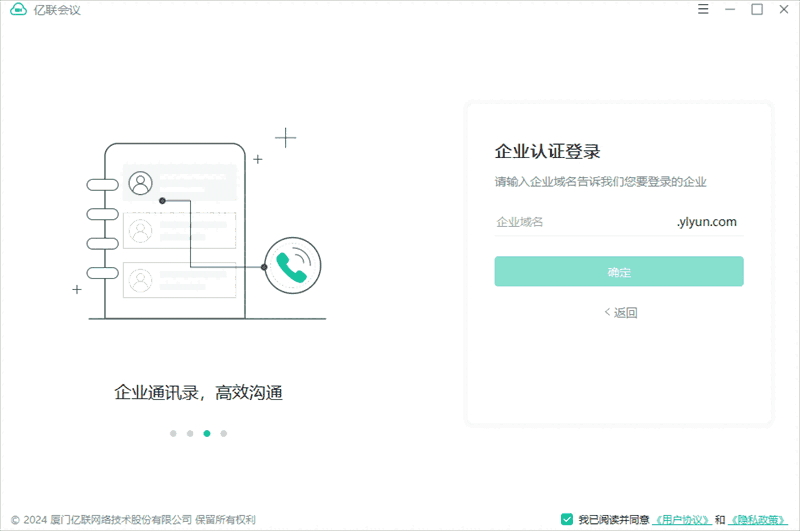Maximize the window
This screenshot has height=531, width=800.
pos(757,9)
